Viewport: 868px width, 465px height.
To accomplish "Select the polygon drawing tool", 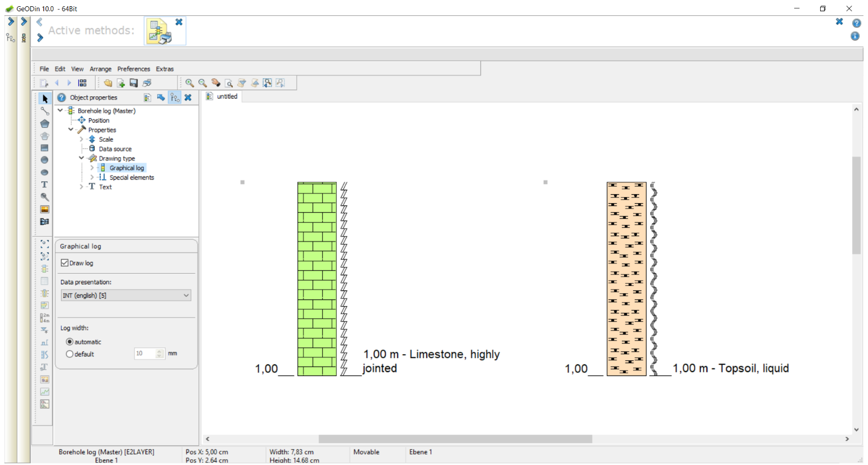I will point(44,123).
